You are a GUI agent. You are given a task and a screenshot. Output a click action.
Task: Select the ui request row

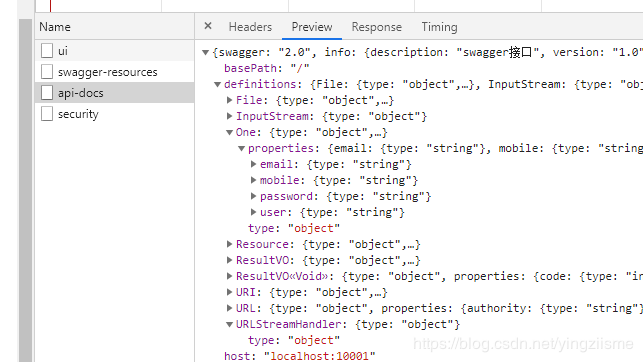point(114,51)
